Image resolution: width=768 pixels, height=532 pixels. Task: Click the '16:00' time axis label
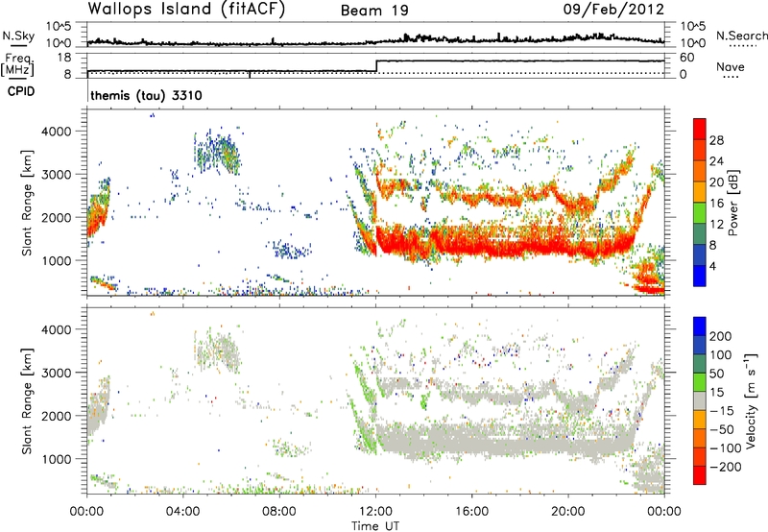click(x=471, y=512)
